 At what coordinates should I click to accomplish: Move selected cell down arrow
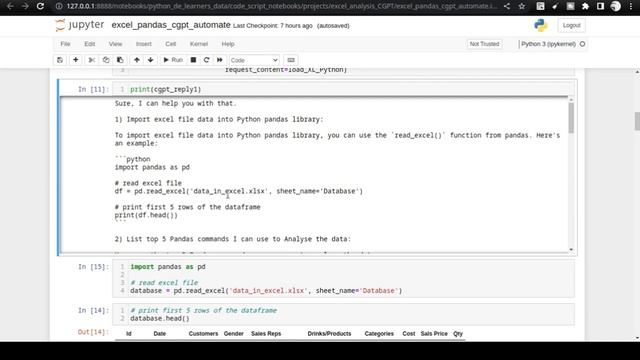[x=151, y=60]
